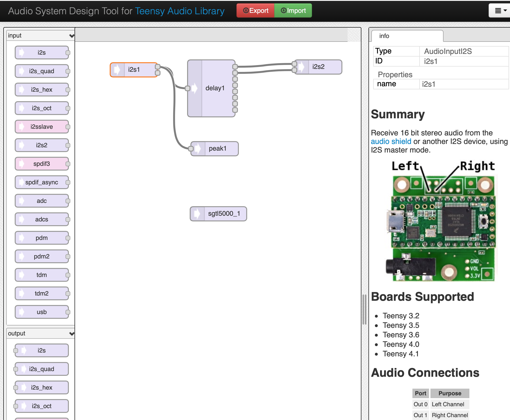Select the i2s output node under output
Viewport: 510px width, 420px height.
pos(41,350)
